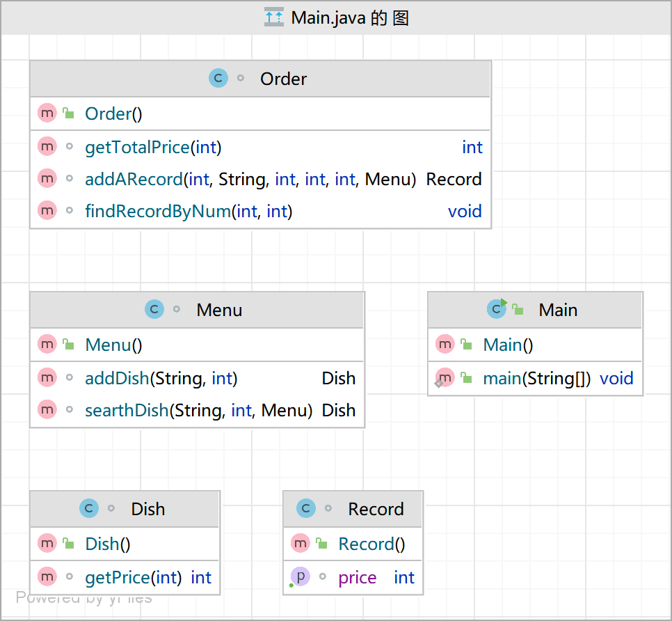The image size is (672, 621).
Task: Click the Order class icon
Action: (x=218, y=79)
